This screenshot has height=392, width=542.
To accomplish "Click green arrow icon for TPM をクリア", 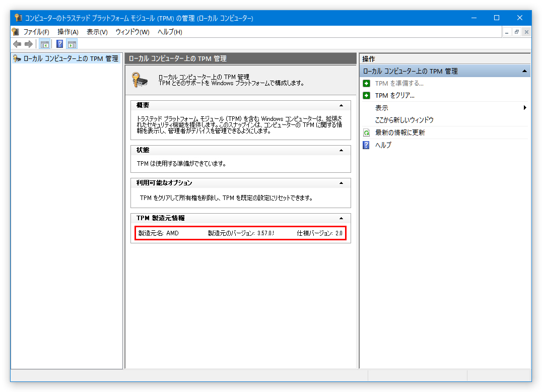I will click(x=366, y=95).
